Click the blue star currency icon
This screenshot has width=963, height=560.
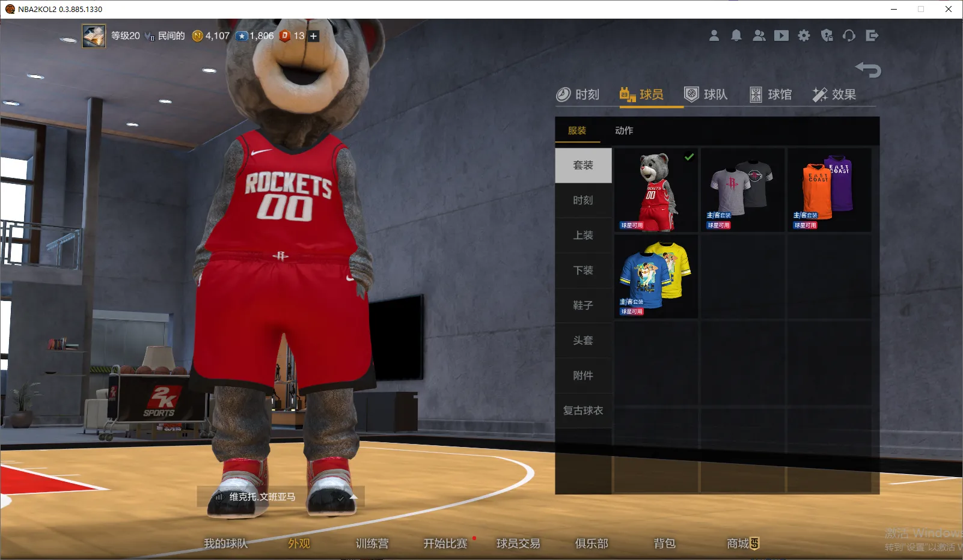[x=242, y=36]
